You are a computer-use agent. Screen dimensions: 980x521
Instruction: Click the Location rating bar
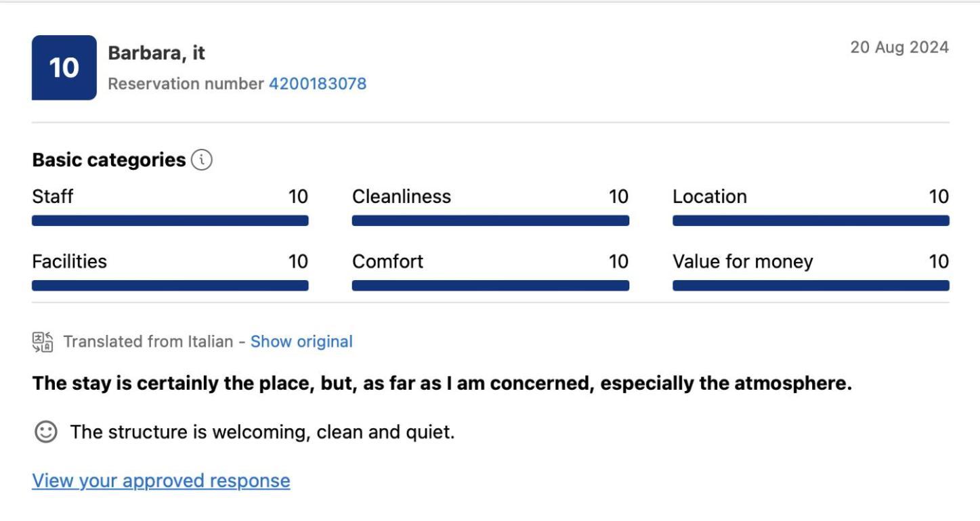[x=811, y=221]
